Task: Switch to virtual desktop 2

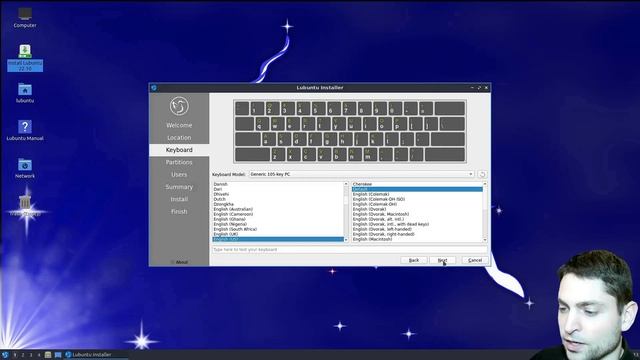Action: (23, 355)
